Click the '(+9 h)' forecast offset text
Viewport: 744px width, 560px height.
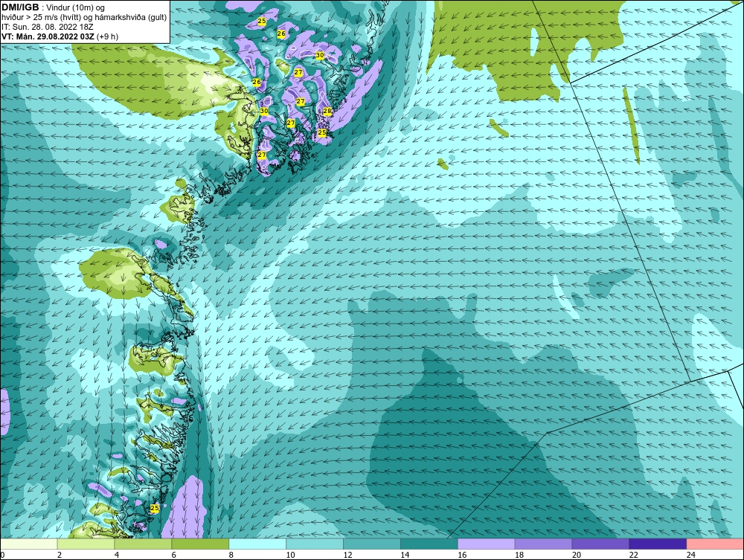pyautogui.click(x=107, y=36)
